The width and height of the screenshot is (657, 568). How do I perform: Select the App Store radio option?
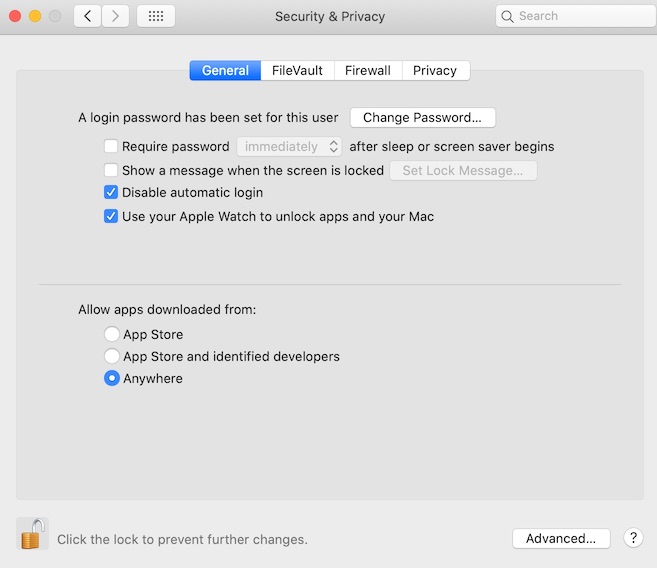click(x=112, y=335)
